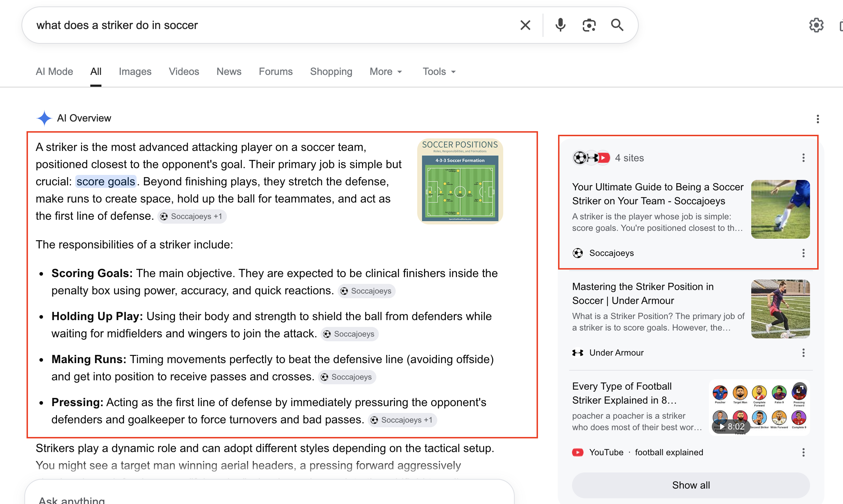The width and height of the screenshot is (843, 504).
Task: Start voice search with the microphone icon
Action: click(560, 25)
